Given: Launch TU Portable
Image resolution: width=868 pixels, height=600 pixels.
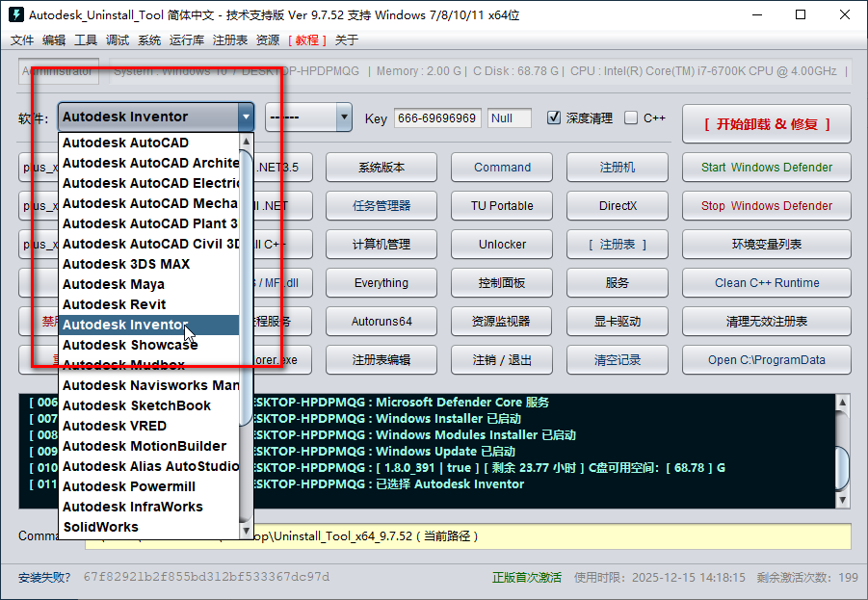Looking at the screenshot, I should tap(502, 206).
